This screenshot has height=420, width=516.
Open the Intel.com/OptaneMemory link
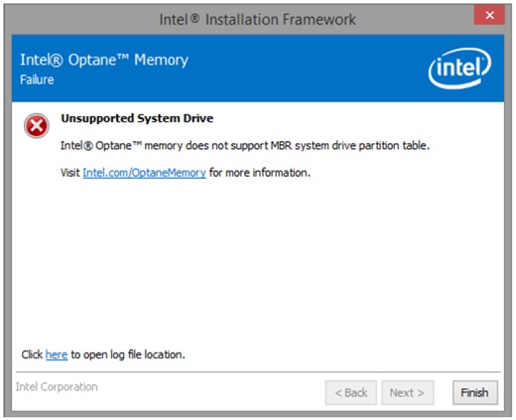tap(144, 173)
